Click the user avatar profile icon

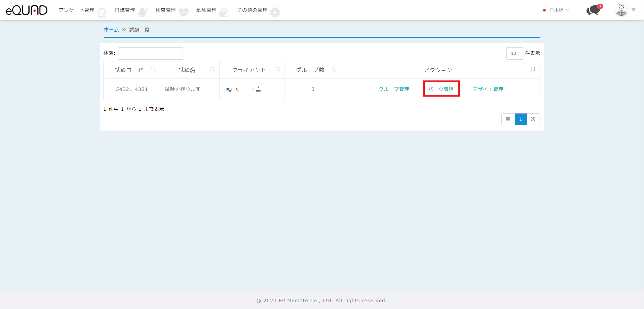click(x=621, y=10)
